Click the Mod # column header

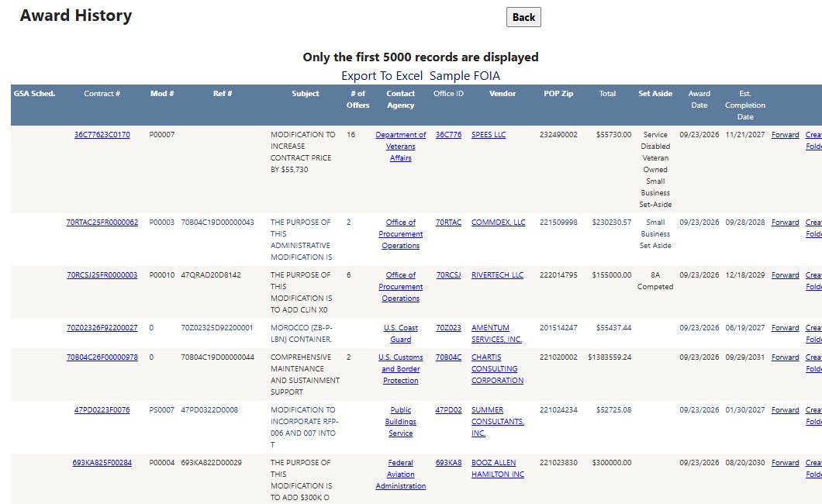coord(162,94)
